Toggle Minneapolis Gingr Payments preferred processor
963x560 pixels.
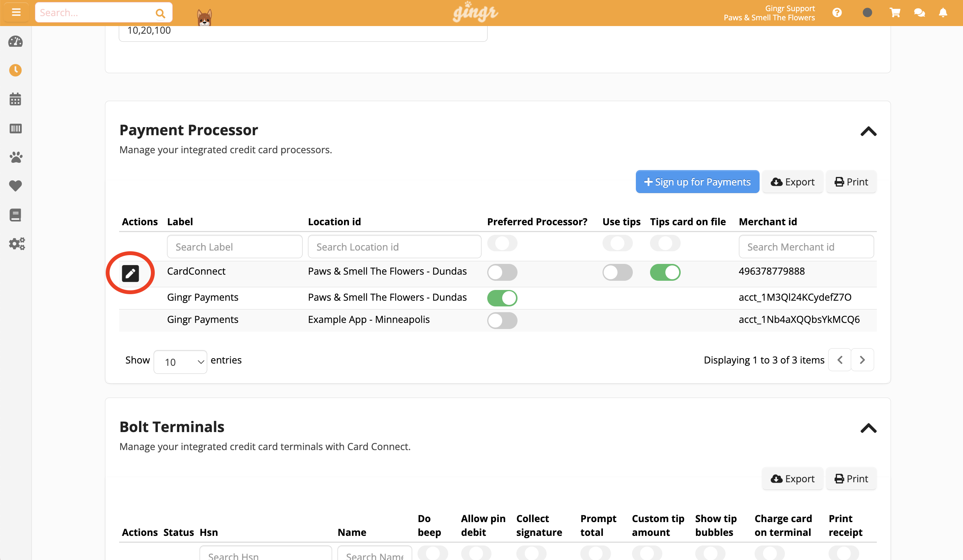click(502, 321)
